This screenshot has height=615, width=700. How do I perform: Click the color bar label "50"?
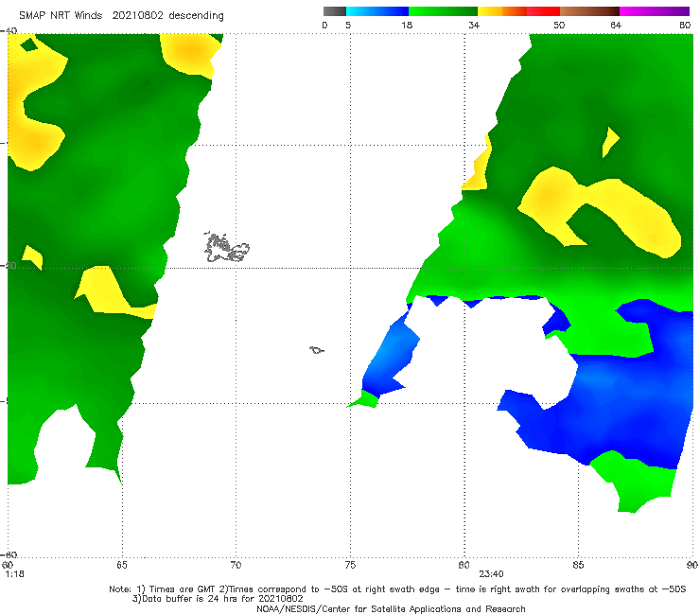[x=559, y=25]
